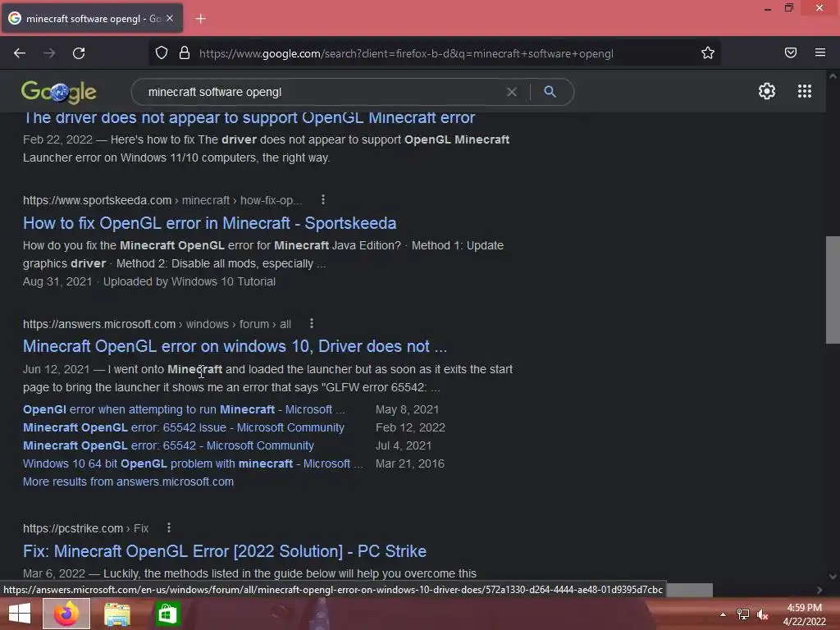Click More results from answers.microsoft.com
The width and height of the screenshot is (840, 630).
pos(128,482)
